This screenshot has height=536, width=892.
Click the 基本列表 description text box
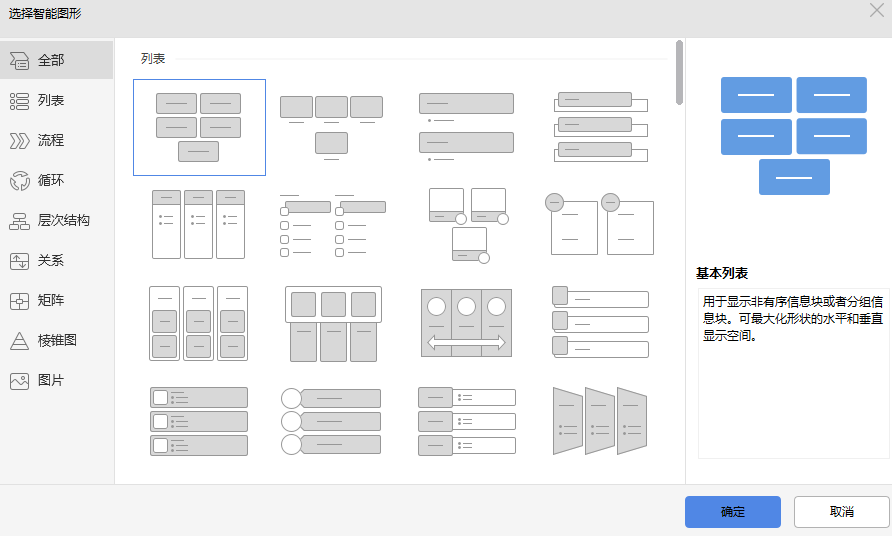(x=793, y=373)
